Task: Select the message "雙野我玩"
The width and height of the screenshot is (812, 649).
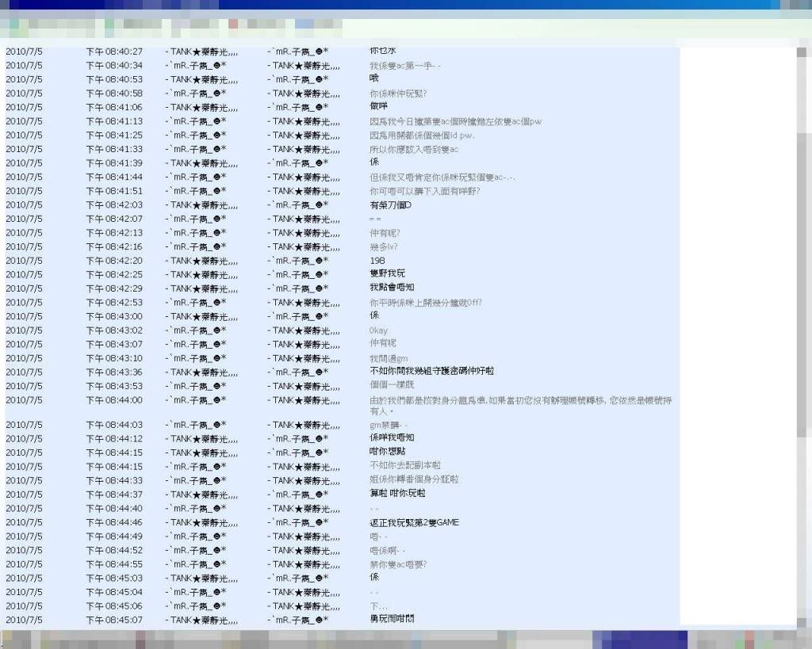Action: click(x=387, y=274)
